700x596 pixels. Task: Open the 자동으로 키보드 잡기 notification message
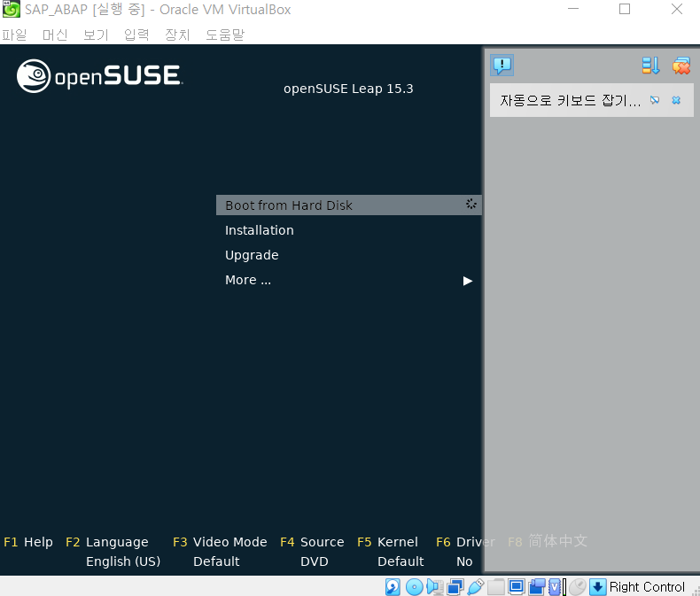[x=570, y=100]
